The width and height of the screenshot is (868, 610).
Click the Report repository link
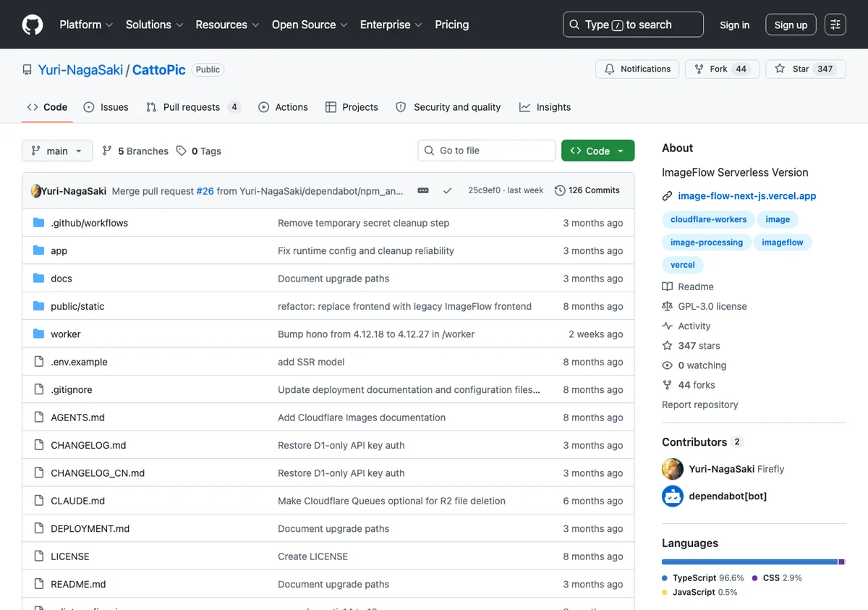(700, 404)
